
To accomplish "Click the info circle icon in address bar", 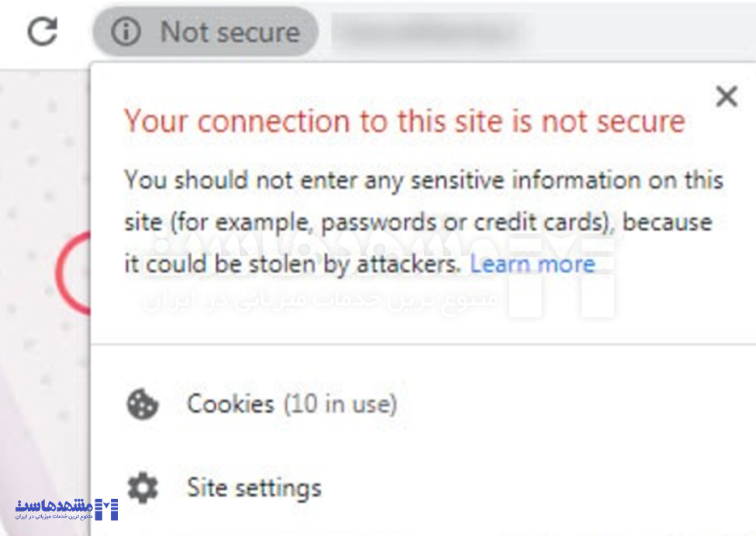I will click(x=126, y=32).
